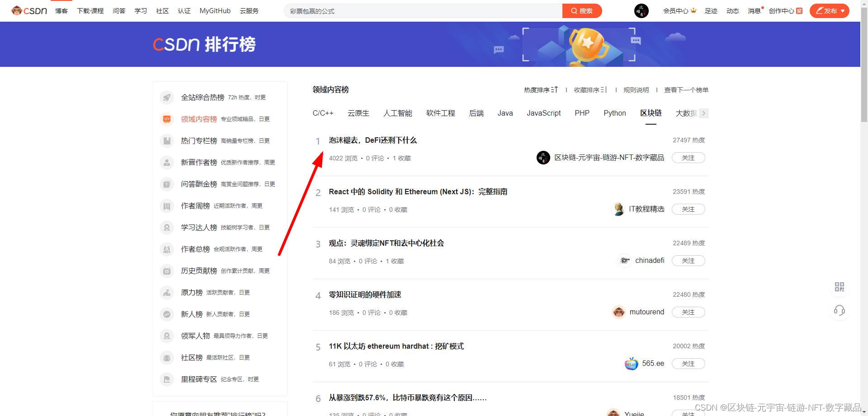The height and width of the screenshot is (416, 868).
Task: Follow mutourend with 关注 button
Action: (x=688, y=312)
